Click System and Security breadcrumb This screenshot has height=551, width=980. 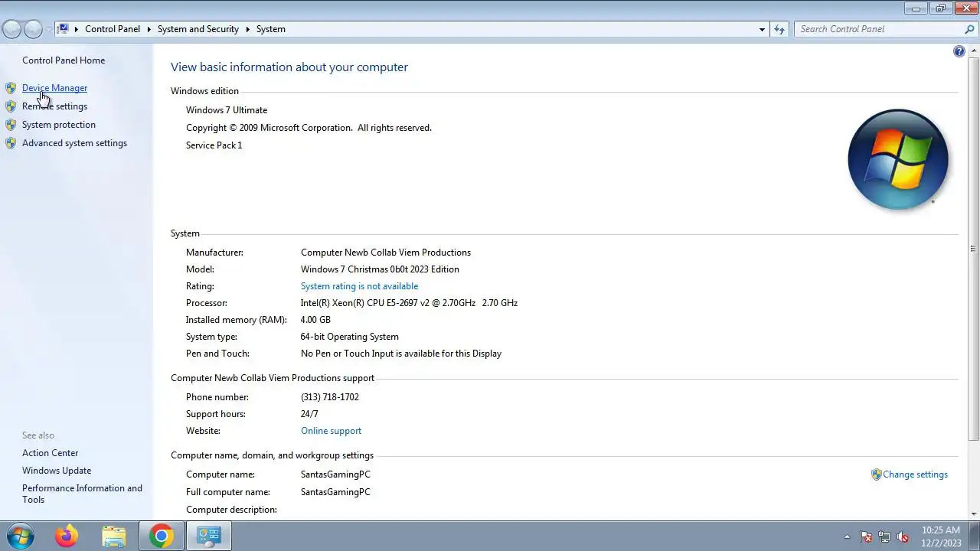pos(198,29)
